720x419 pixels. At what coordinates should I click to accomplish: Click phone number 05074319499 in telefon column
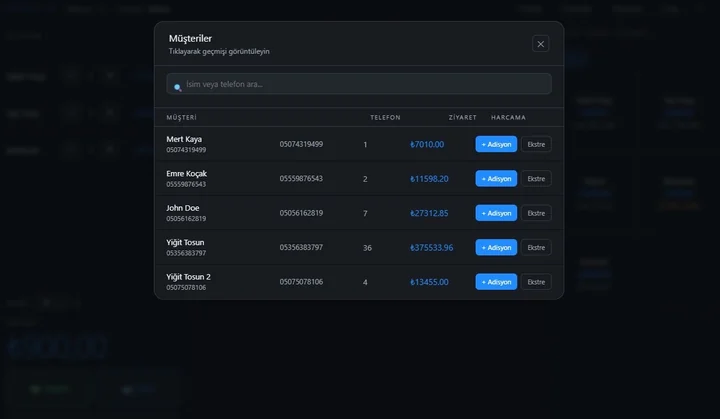point(301,144)
